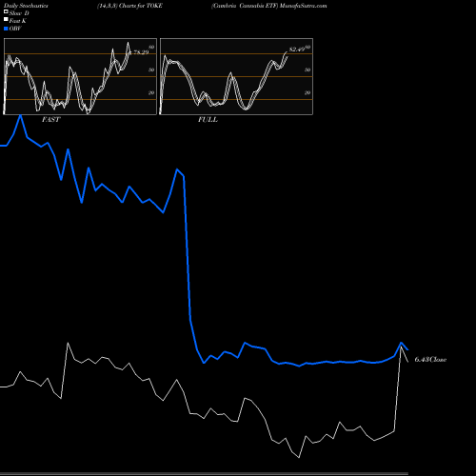Click the '(14,3,3) Charts for TOKE' text
This screenshot has width=476, height=476.
point(129,6)
